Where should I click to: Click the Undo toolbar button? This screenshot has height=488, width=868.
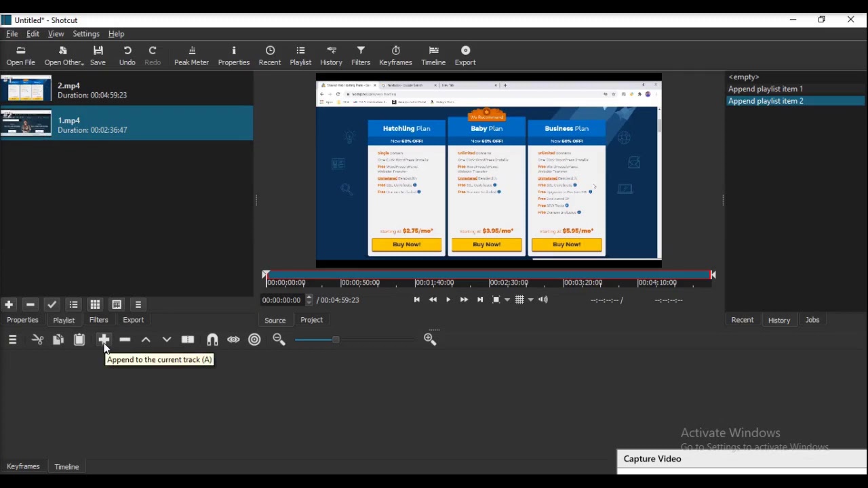point(128,57)
